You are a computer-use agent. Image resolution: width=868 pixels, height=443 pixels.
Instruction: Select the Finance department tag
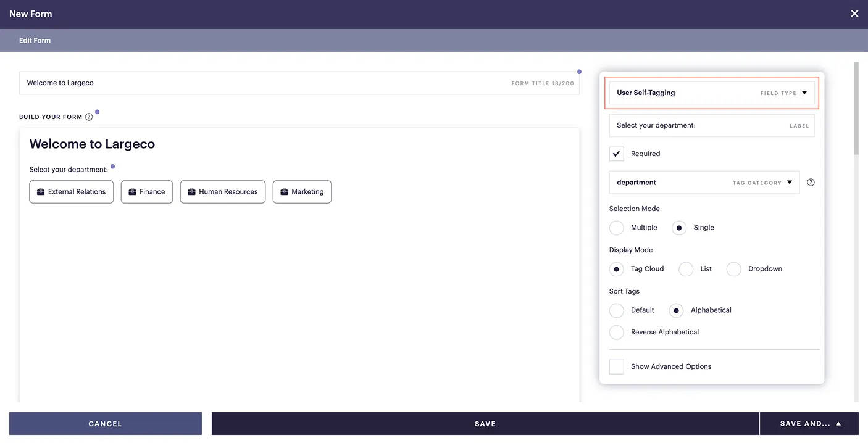point(147,192)
